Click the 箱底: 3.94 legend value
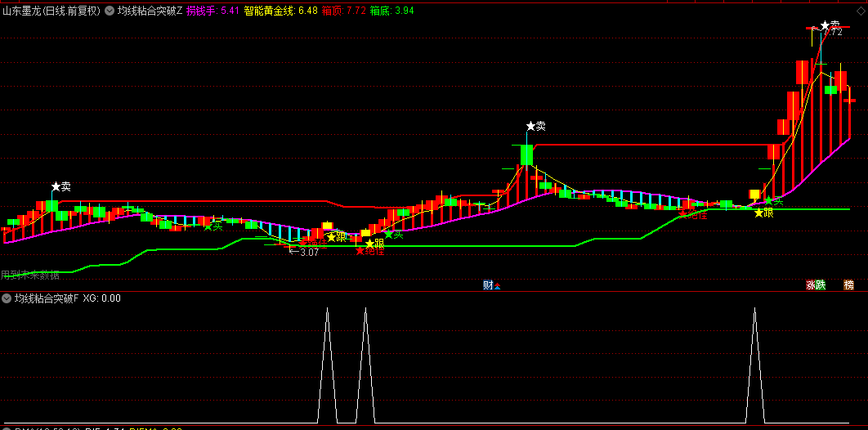The width and height of the screenshot is (868, 430). click(391, 11)
